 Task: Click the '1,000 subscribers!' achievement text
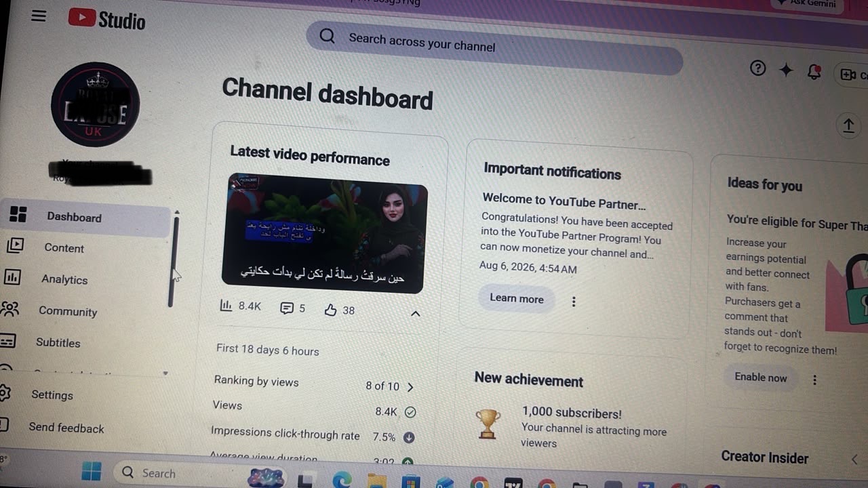[x=572, y=413]
